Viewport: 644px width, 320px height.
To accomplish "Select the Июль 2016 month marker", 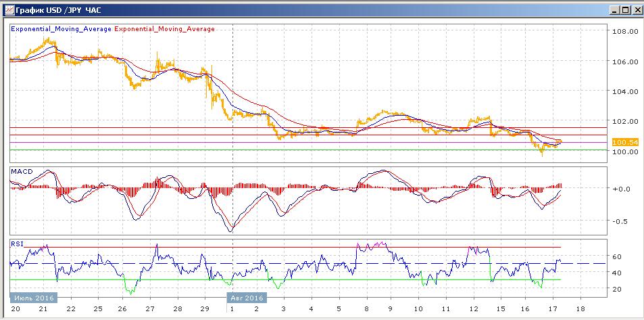I will click(x=34, y=297).
